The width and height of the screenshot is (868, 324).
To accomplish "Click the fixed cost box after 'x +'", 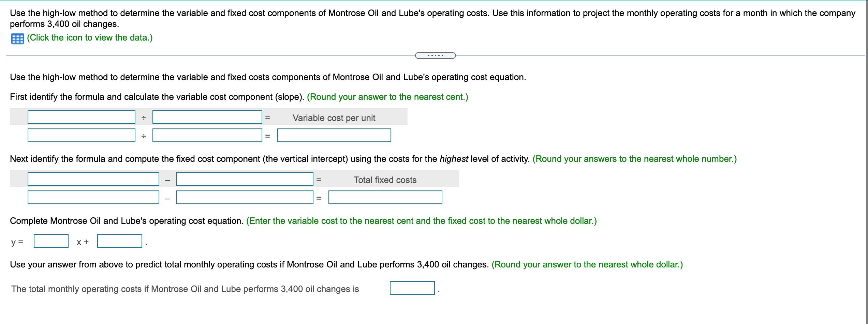I will (x=119, y=241).
